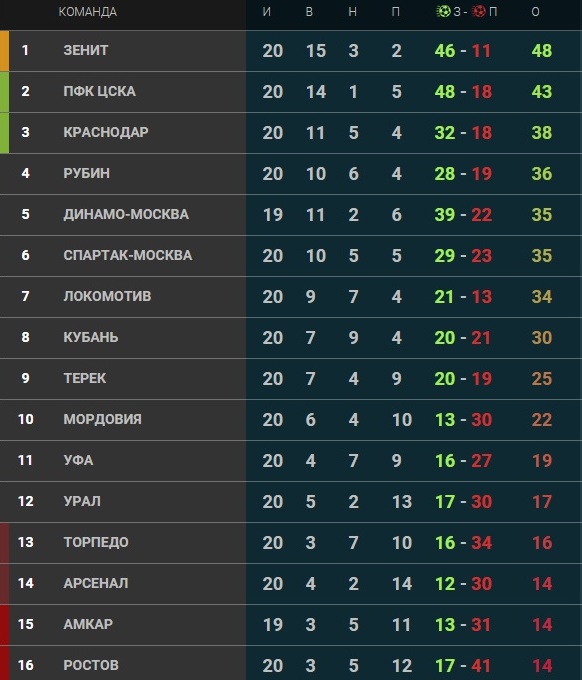The height and width of the screenshot is (680, 582).
Task: Click the red marker beside Амкар
Action: 4,624
